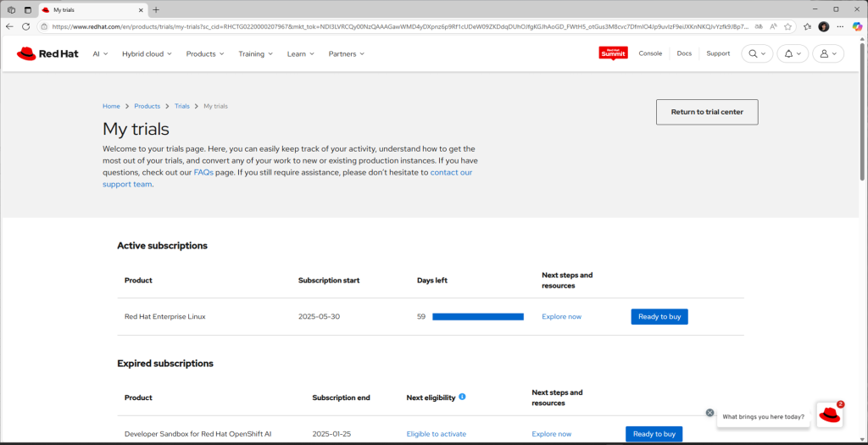Open the Red Hat chat assistant icon
This screenshot has height=445, width=868.
point(829,414)
